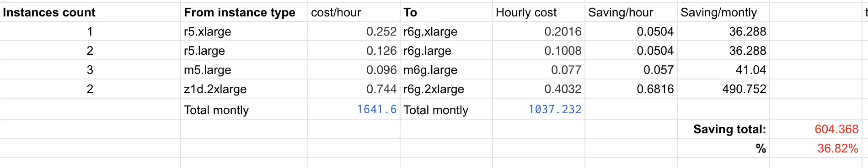Click the z1d.2xlarge instance cell
Viewport: 868px width, 168px height.
[x=244, y=89]
